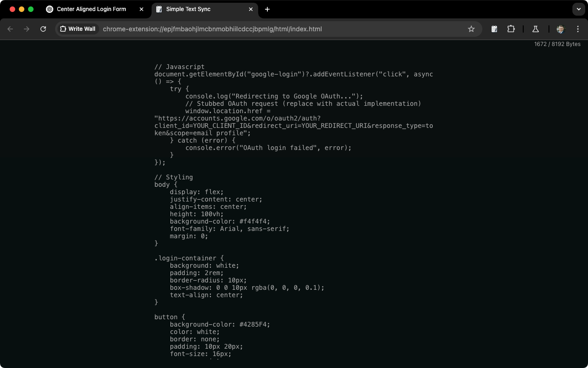Open the tab search chevron at top right
The image size is (588, 368).
click(578, 9)
